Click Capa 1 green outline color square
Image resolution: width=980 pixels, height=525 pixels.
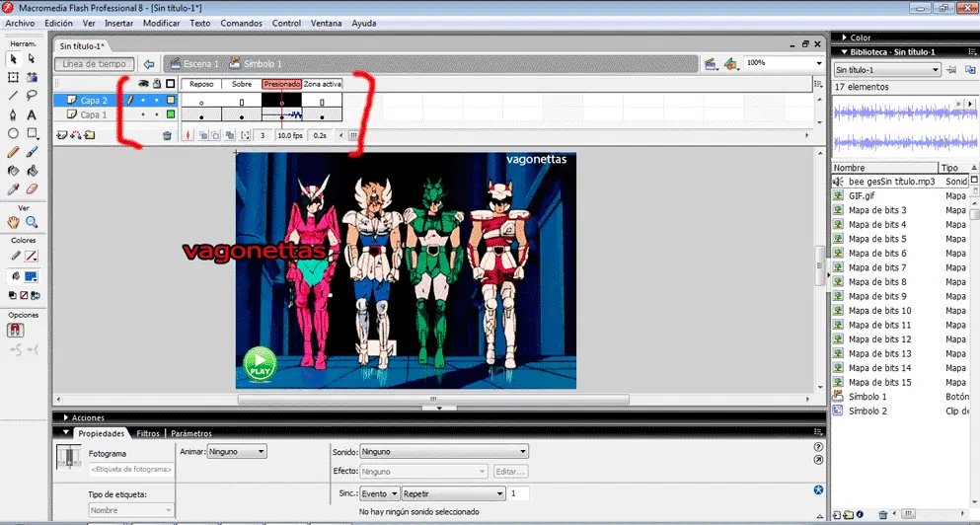tap(170, 115)
